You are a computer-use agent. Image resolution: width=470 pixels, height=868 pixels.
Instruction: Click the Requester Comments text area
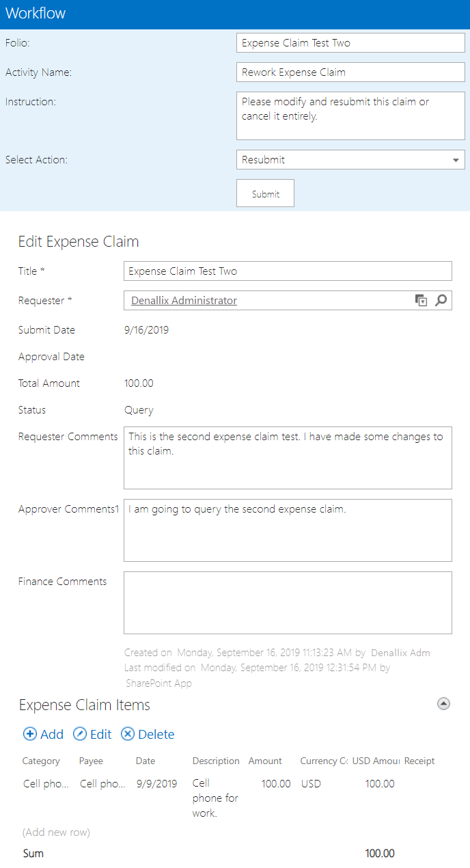[288, 458]
